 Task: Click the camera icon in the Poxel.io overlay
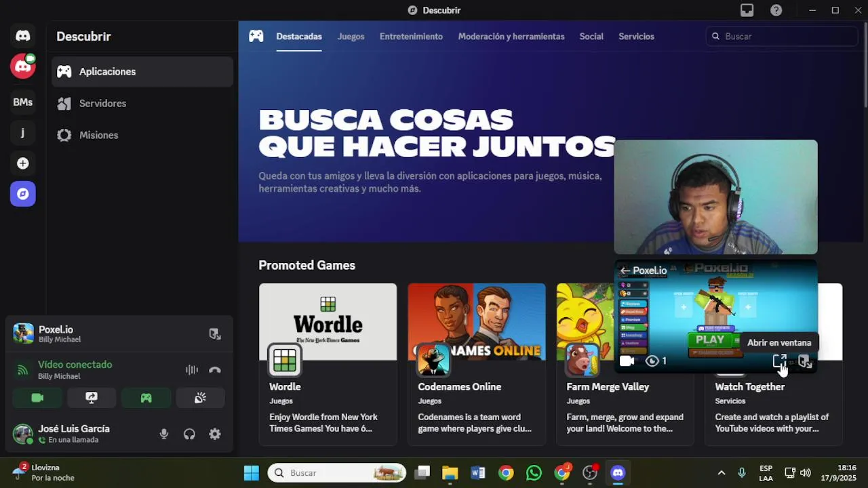click(x=627, y=361)
